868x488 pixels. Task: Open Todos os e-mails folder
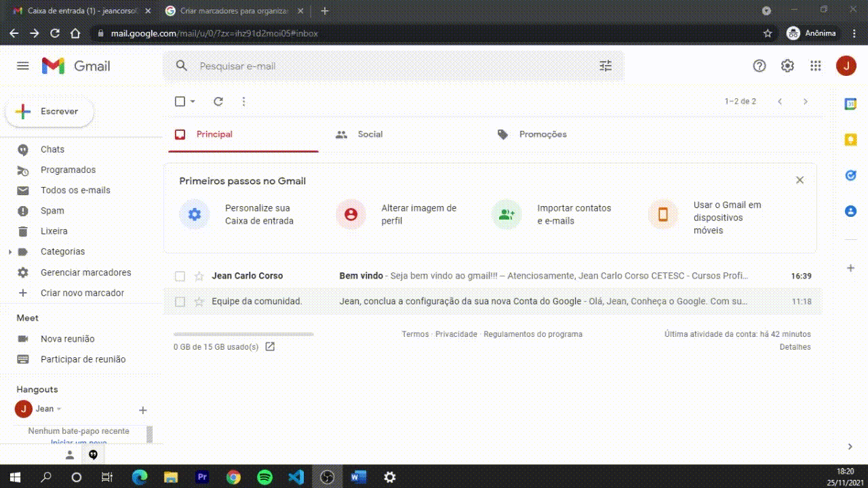point(75,190)
